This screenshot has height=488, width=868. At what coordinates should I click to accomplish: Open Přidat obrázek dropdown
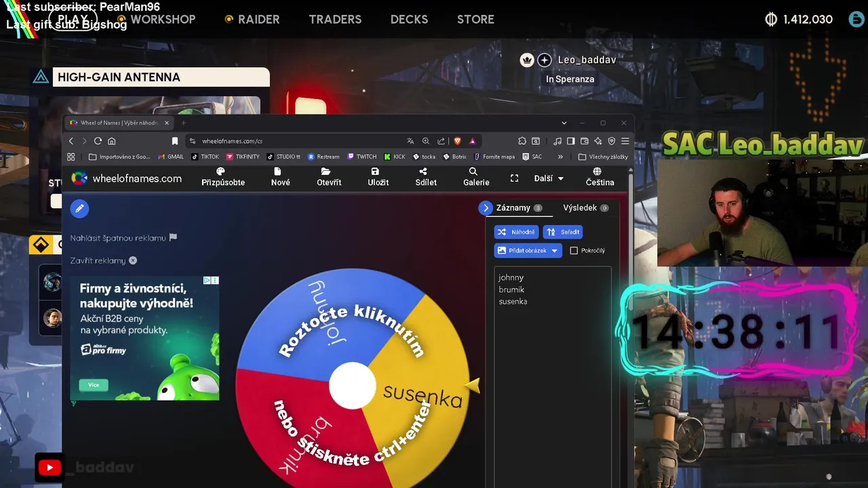click(528, 251)
